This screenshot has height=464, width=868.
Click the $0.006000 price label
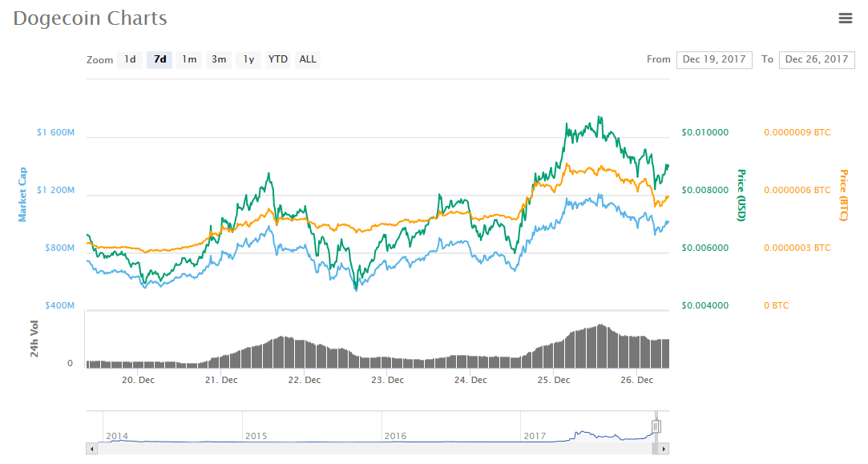[705, 248]
